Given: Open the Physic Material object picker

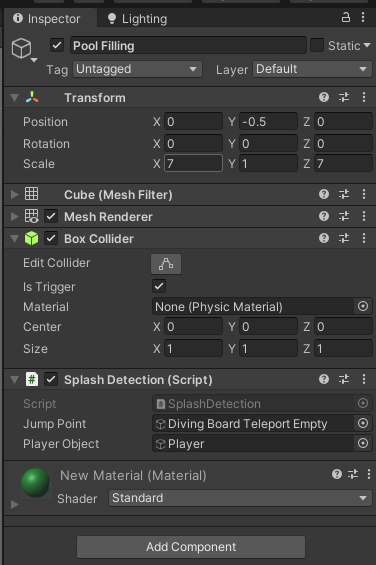Looking at the screenshot, I should pyautogui.click(x=363, y=306).
